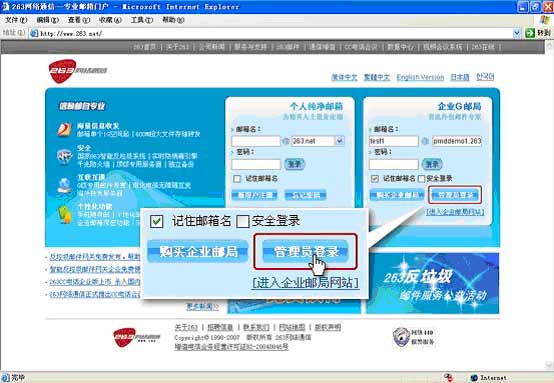This screenshot has height=383, width=554.
Task: Open the 263.net domain dropdown
Action: point(340,141)
